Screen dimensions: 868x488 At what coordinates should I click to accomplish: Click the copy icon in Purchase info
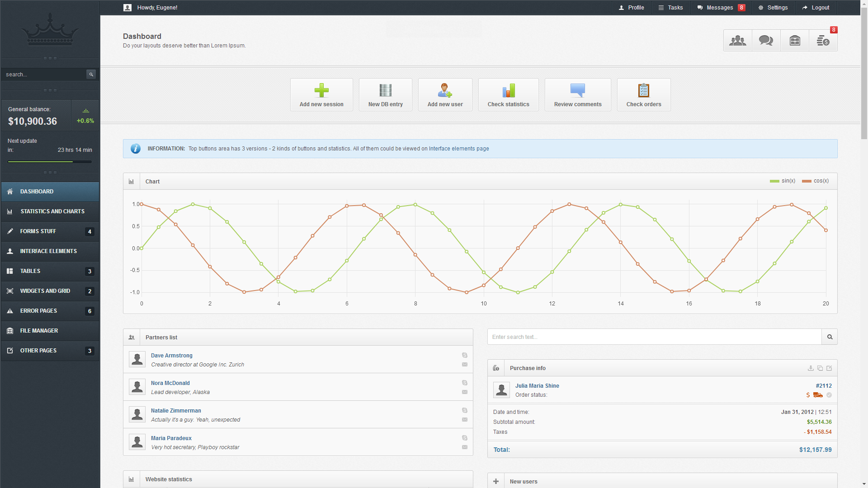click(820, 368)
